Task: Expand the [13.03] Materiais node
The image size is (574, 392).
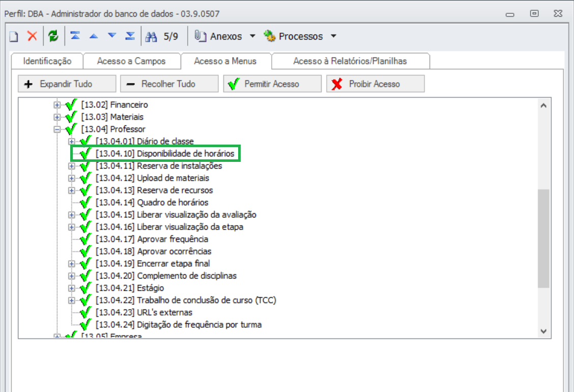Action: tap(57, 117)
